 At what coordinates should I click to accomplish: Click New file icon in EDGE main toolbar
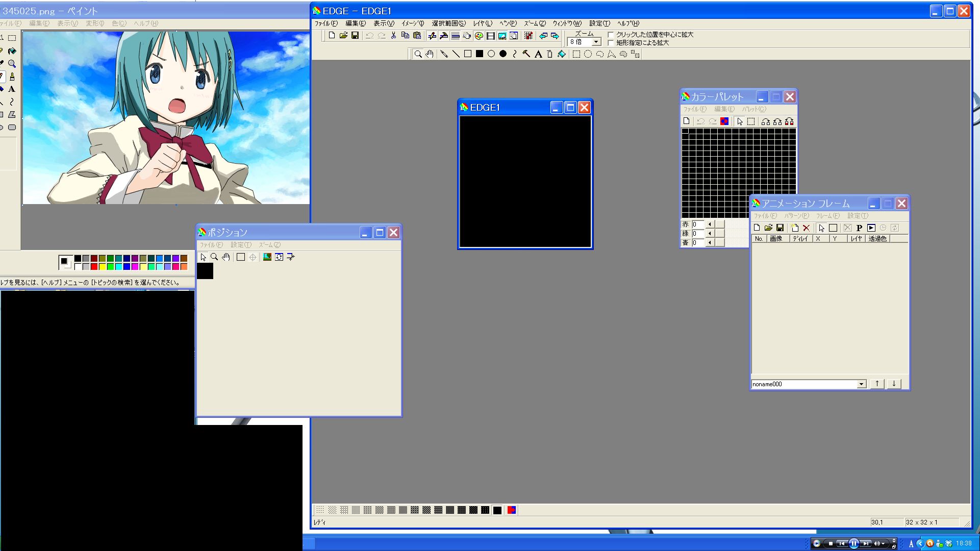(332, 36)
